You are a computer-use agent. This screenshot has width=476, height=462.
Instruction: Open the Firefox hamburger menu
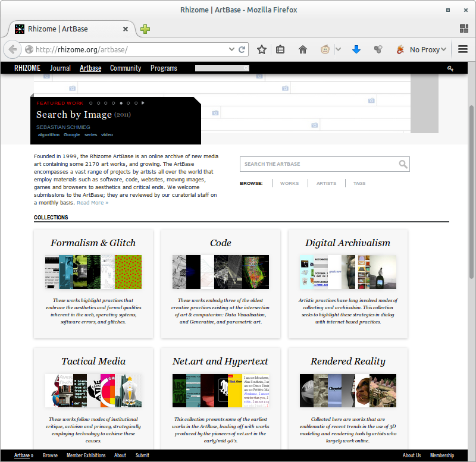click(x=463, y=50)
